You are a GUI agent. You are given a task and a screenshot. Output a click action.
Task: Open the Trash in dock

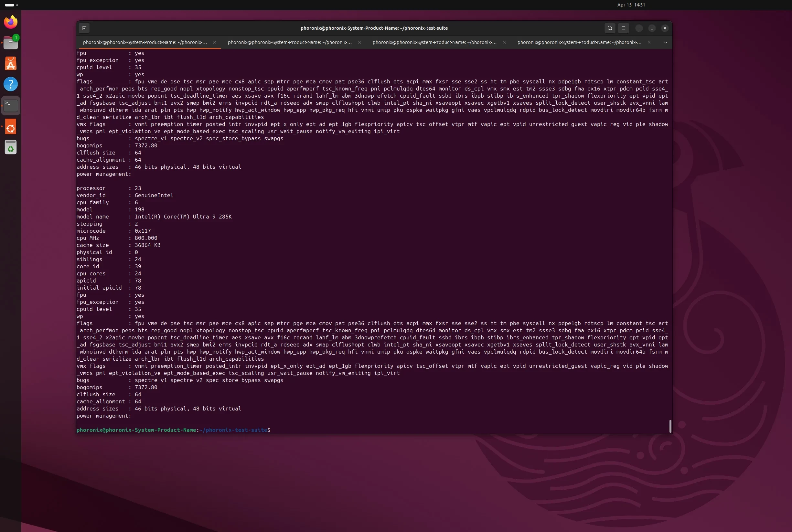point(11,148)
